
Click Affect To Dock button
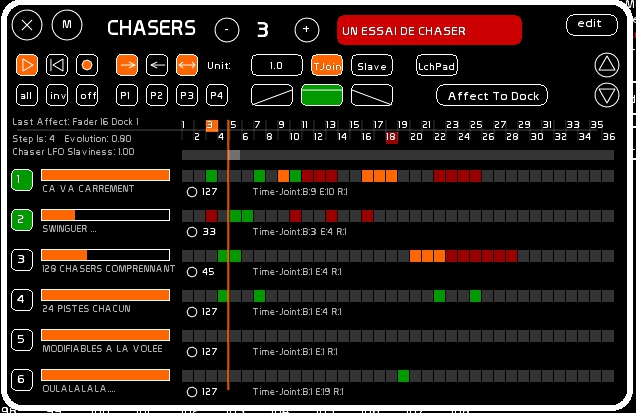492,95
